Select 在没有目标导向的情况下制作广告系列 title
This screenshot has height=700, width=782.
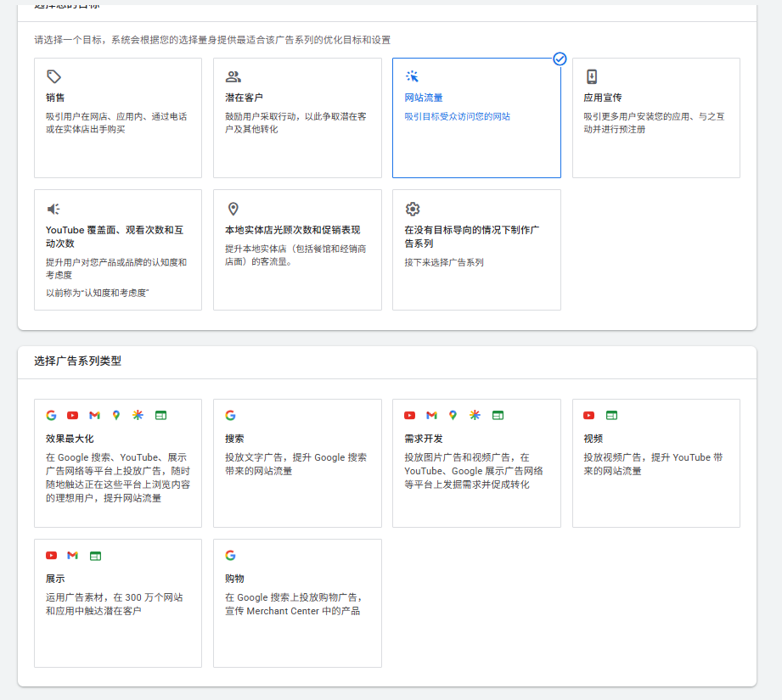coord(472,237)
